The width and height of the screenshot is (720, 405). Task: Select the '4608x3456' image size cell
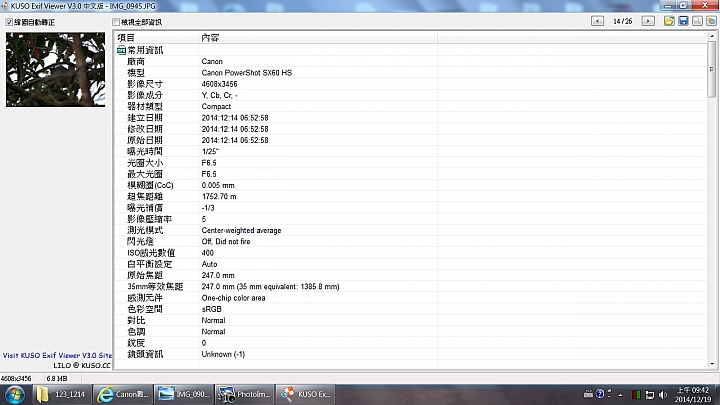pyautogui.click(x=219, y=84)
